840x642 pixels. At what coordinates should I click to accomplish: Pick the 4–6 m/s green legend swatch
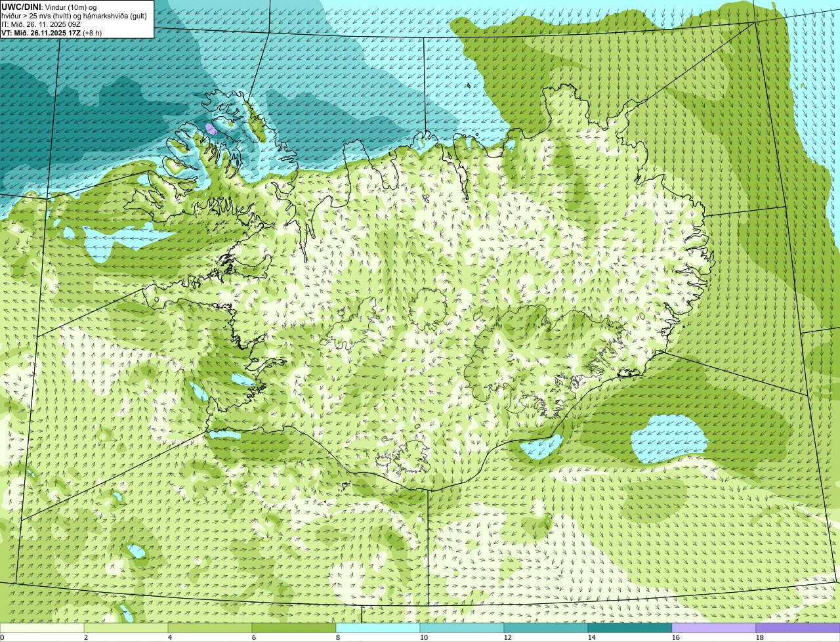tap(210, 628)
